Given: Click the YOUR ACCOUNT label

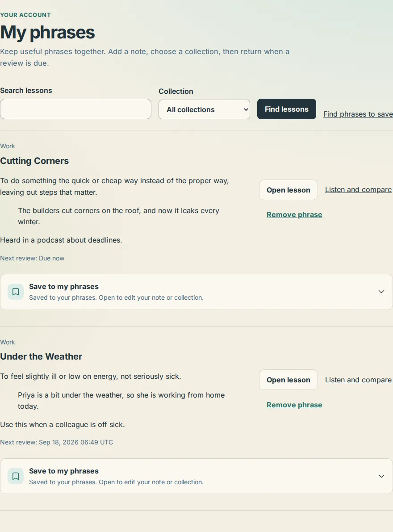Looking at the screenshot, I should pyautogui.click(x=25, y=15).
